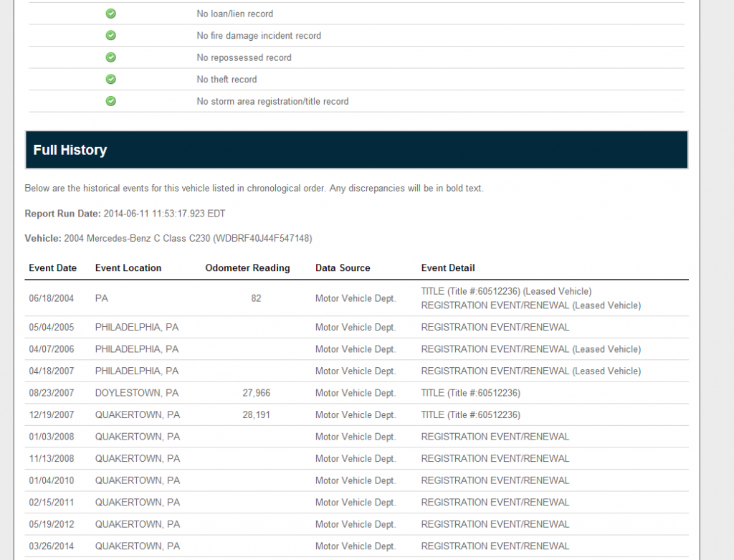Viewport: 734px width, 560px height.
Task: Click the Odometer Reading column header
Action: 247,268
